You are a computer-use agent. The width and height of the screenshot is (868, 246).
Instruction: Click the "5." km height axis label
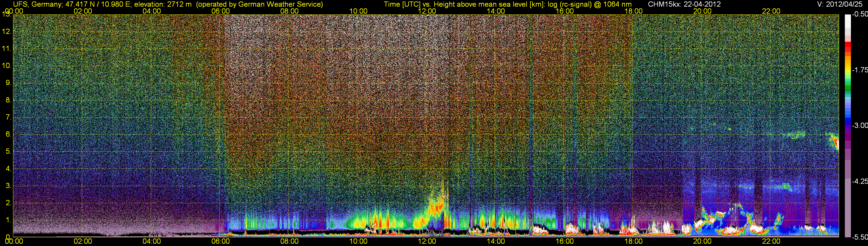pos(8,152)
